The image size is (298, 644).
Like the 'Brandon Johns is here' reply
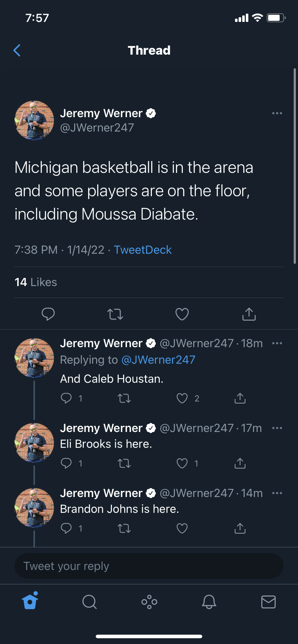click(x=182, y=528)
